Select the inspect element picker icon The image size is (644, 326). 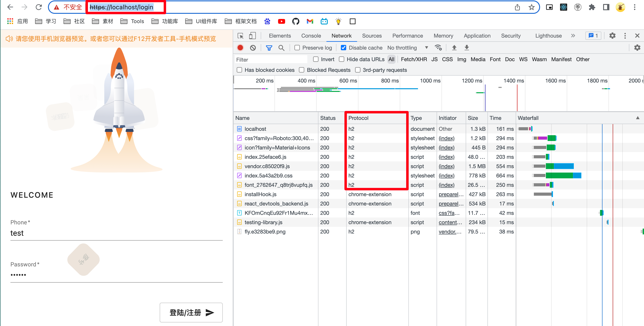pos(241,36)
